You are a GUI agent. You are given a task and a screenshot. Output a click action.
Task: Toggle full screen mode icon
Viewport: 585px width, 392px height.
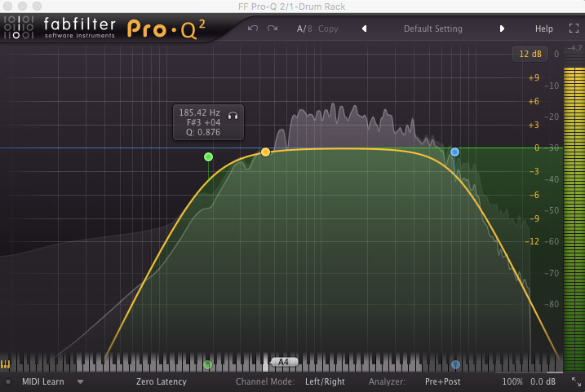click(x=574, y=29)
